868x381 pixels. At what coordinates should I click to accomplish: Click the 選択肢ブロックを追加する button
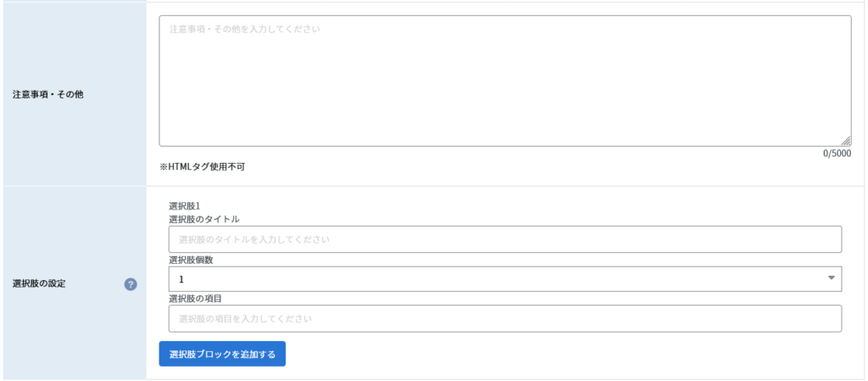coord(222,354)
